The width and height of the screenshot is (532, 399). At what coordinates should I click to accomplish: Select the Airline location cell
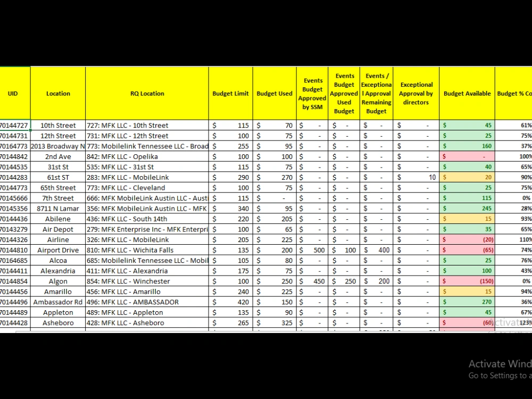click(x=58, y=239)
